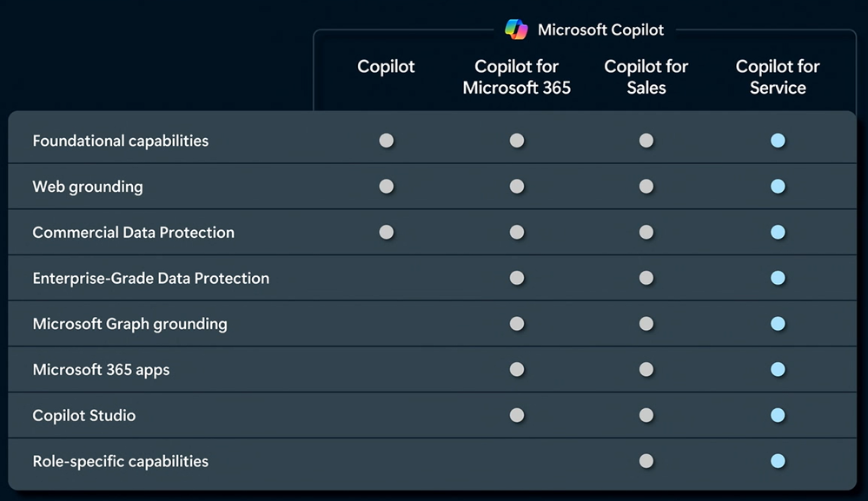The width and height of the screenshot is (868, 501).
Task: Click the Copilot Studio row label
Action: pos(84,415)
